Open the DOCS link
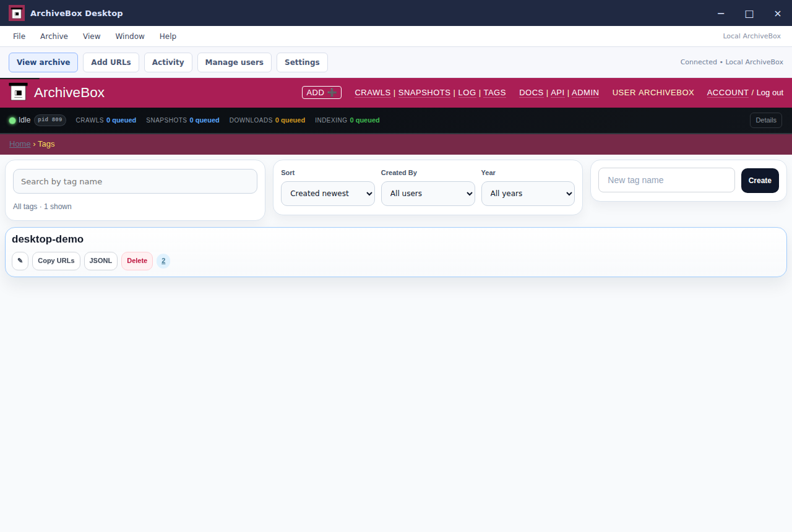Screen dimensions: 792x532 (532, 93)
